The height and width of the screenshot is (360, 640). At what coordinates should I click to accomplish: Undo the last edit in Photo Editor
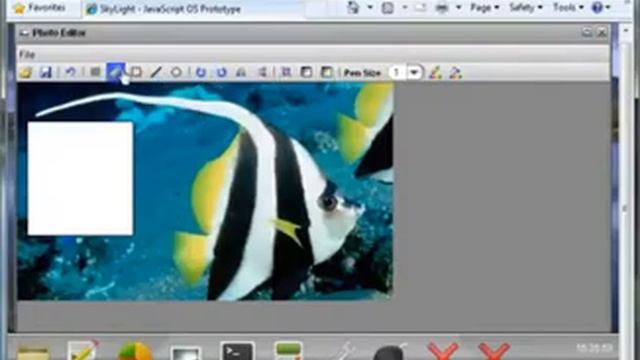[71, 73]
